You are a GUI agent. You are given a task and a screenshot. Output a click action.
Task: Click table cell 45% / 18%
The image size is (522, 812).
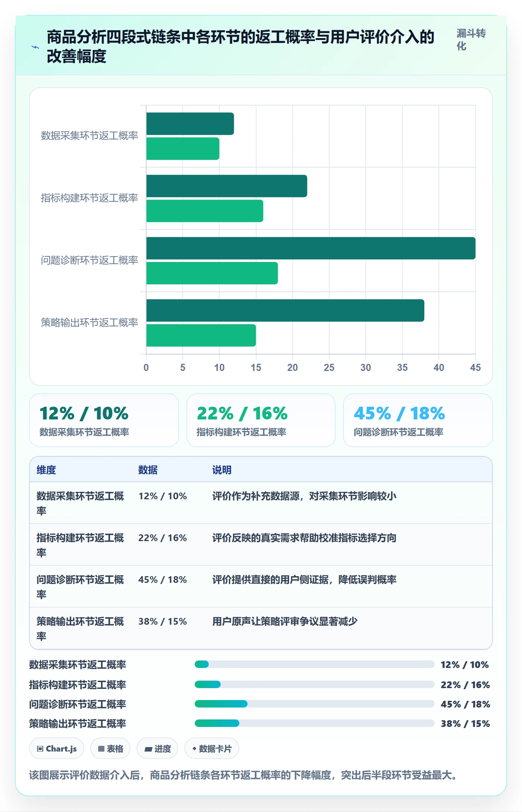(163, 580)
